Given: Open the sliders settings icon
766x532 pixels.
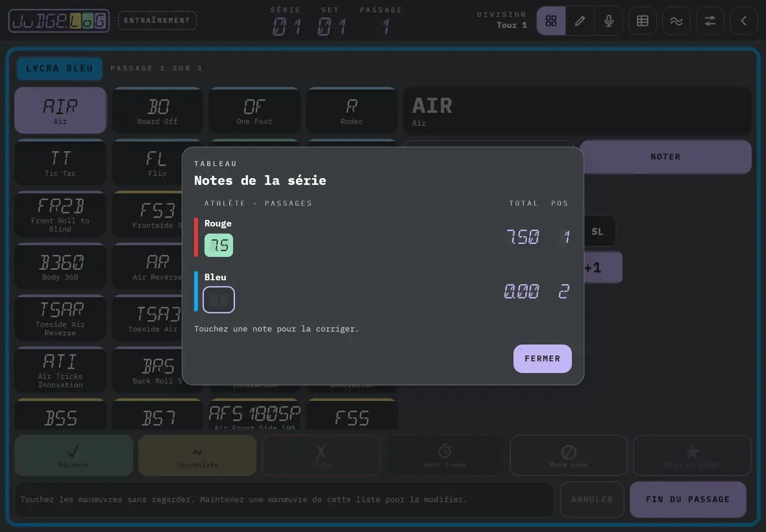Looking at the screenshot, I should pos(710,21).
